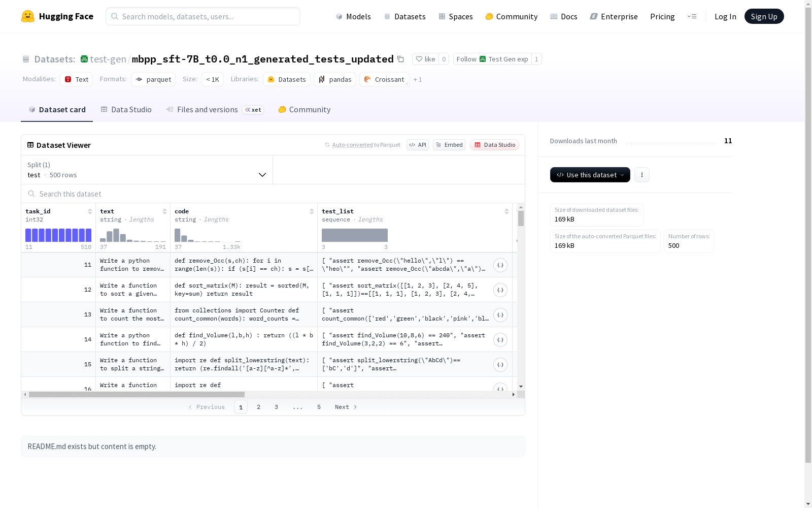Expand row 14 JSON view icon

point(500,340)
